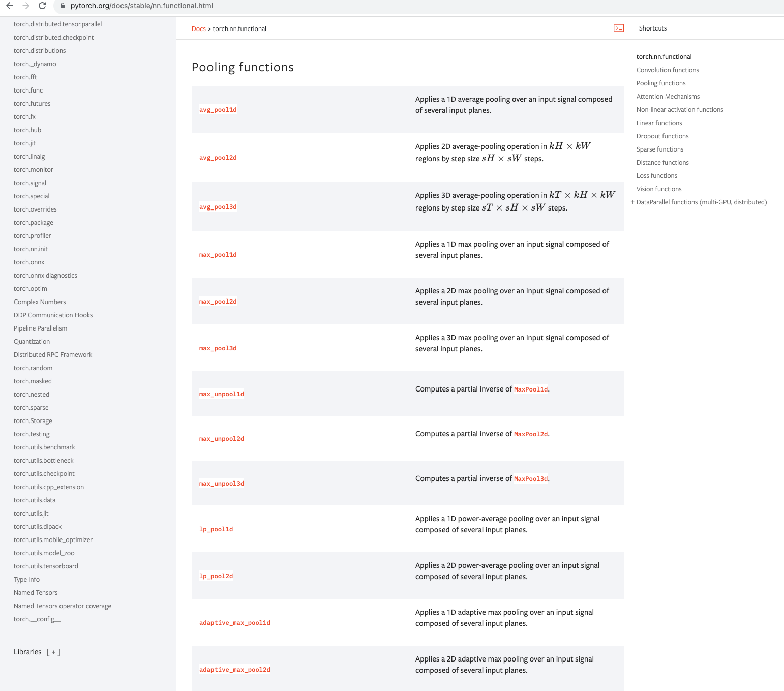The height and width of the screenshot is (691, 784).
Task: Open max_unpool3d function link
Action: [222, 484]
